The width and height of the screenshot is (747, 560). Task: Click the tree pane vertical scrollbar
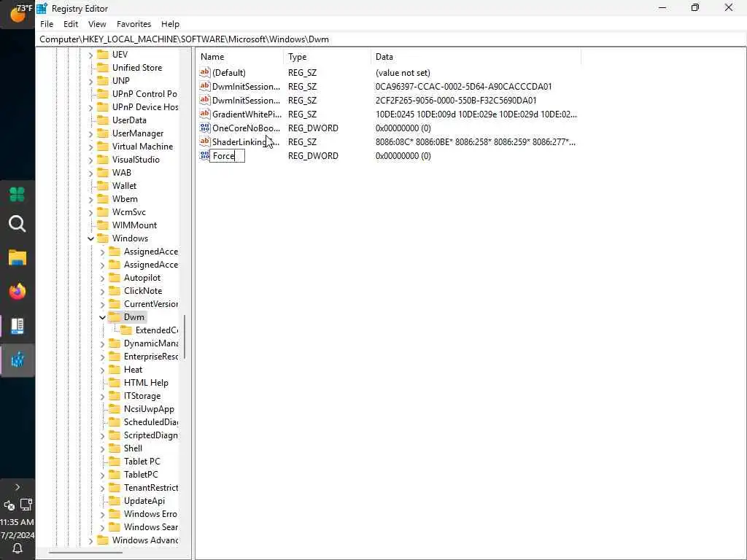click(185, 337)
